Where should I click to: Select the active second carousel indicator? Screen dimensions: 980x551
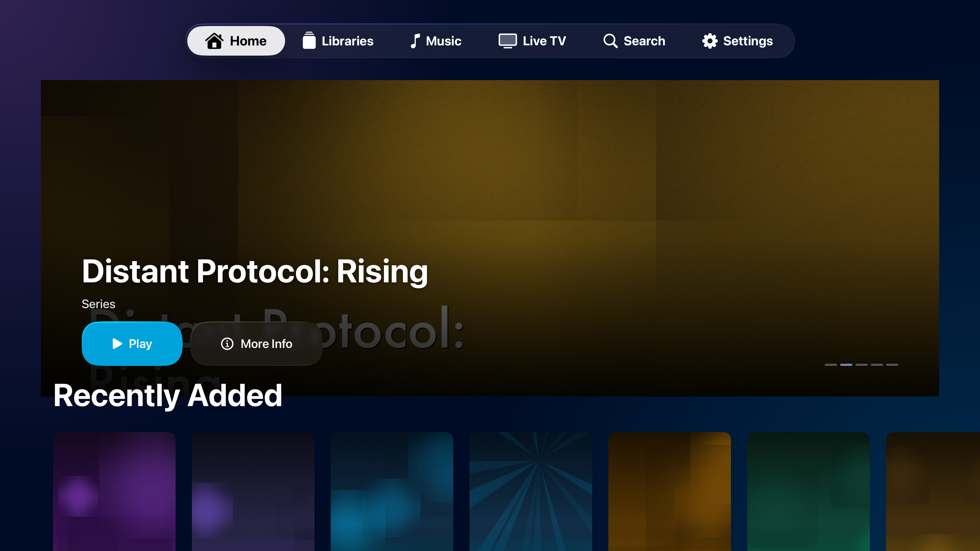coord(846,365)
